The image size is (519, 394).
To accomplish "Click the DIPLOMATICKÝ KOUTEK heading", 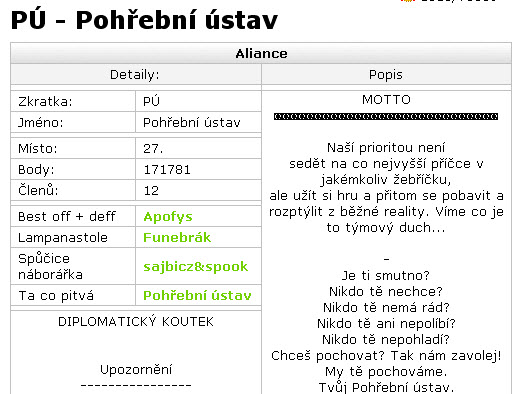I will (x=136, y=322).
